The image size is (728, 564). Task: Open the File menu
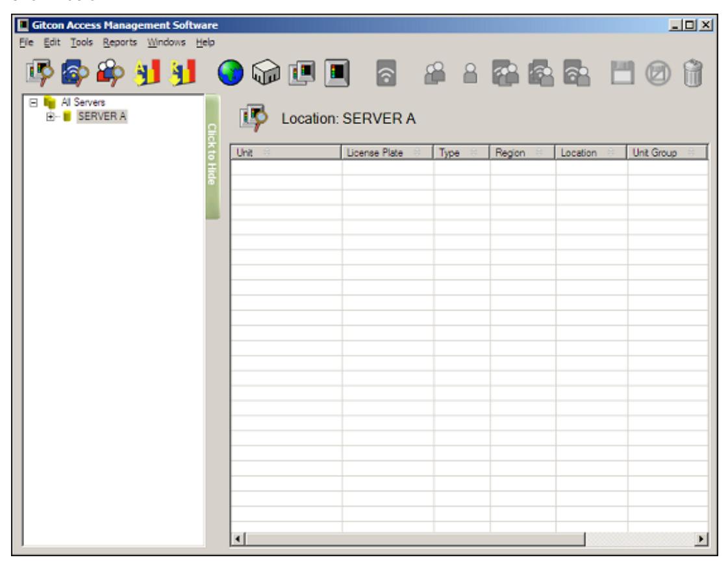27,42
